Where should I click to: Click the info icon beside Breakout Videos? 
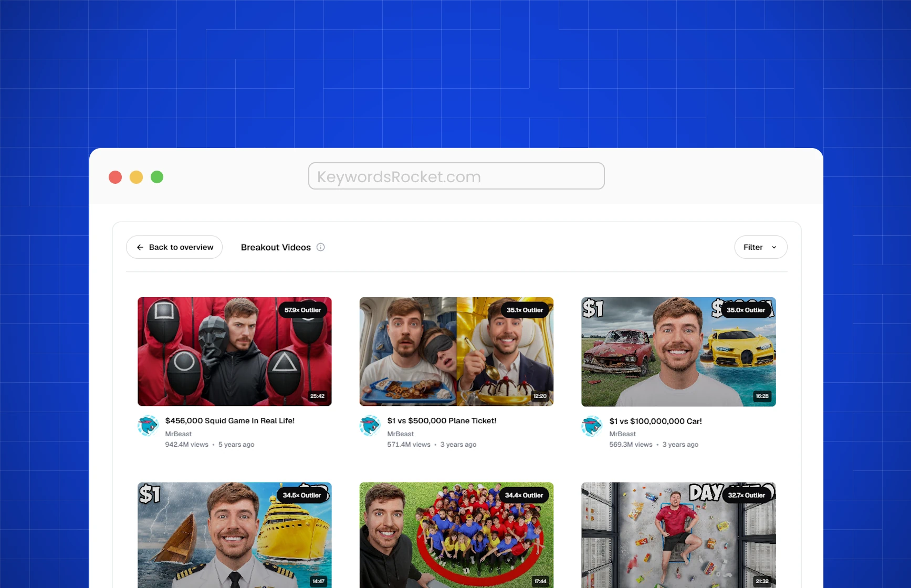pyautogui.click(x=321, y=247)
